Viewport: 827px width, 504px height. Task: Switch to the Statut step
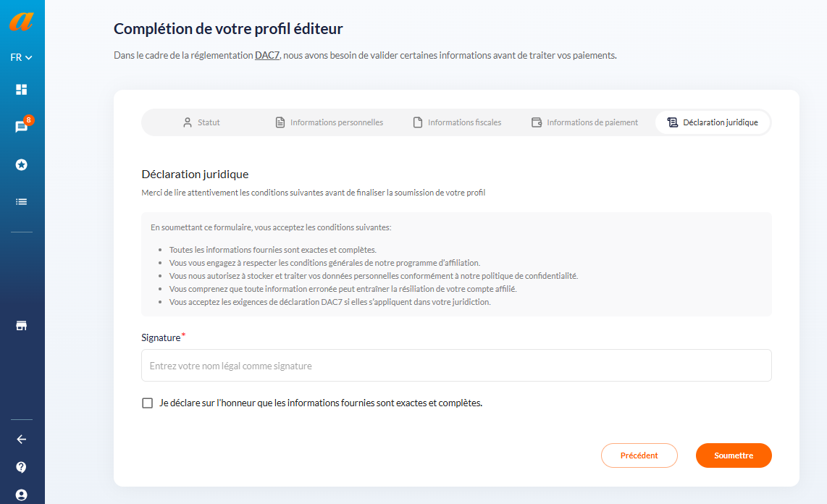(201, 122)
